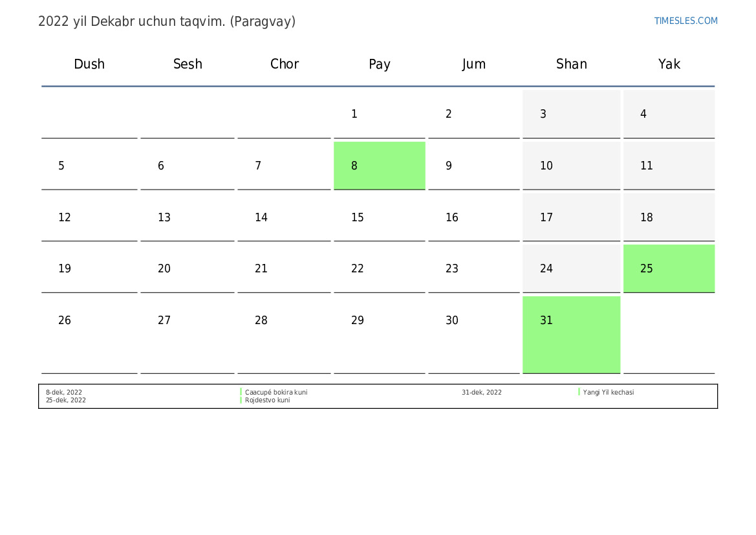Click Saturday day 10 cell

coord(571,166)
